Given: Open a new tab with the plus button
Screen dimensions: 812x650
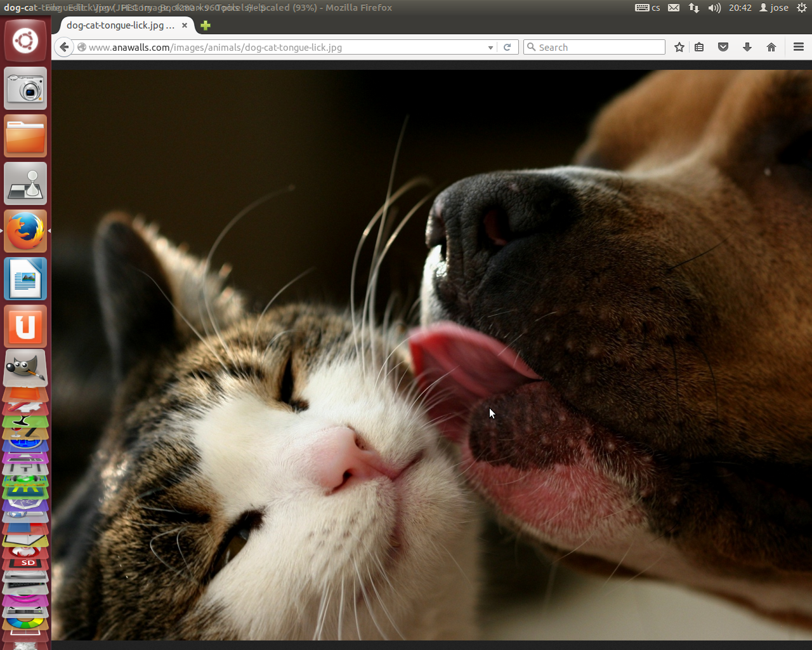Looking at the screenshot, I should (205, 25).
